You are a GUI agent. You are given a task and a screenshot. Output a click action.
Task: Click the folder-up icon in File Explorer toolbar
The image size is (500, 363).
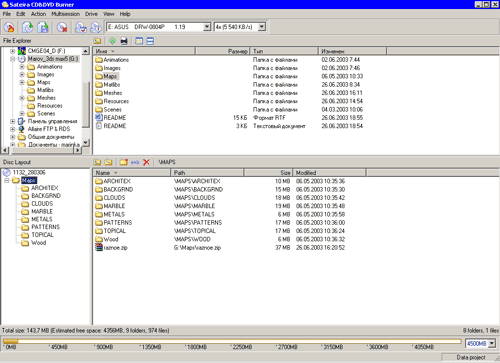pyautogui.click(x=97, y=41)
